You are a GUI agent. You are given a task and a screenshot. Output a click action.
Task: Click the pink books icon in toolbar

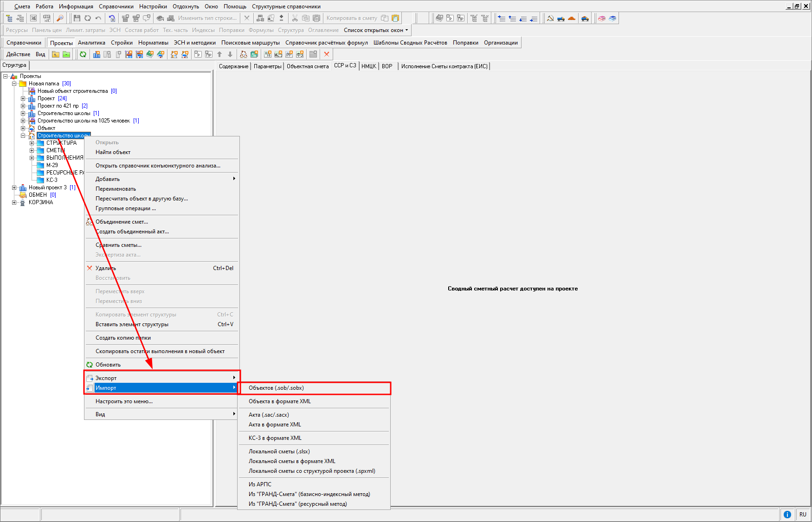point(602,18)
